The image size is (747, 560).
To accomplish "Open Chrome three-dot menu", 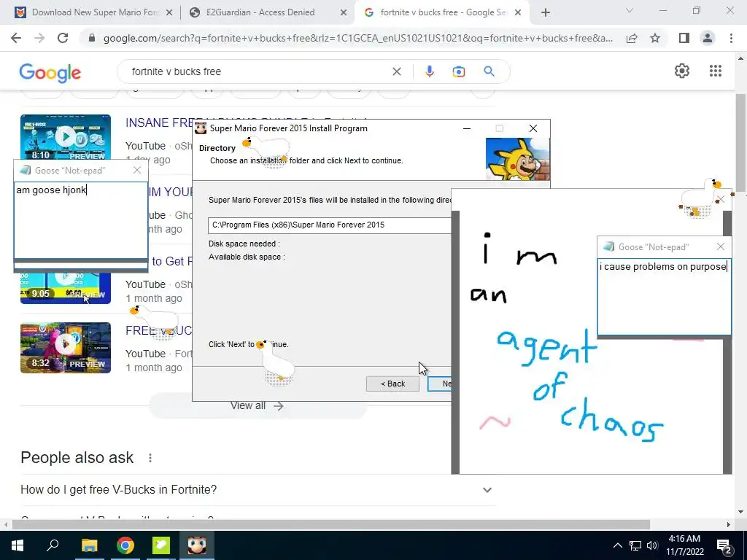I will pyautogui.click(x=731, y=38).
